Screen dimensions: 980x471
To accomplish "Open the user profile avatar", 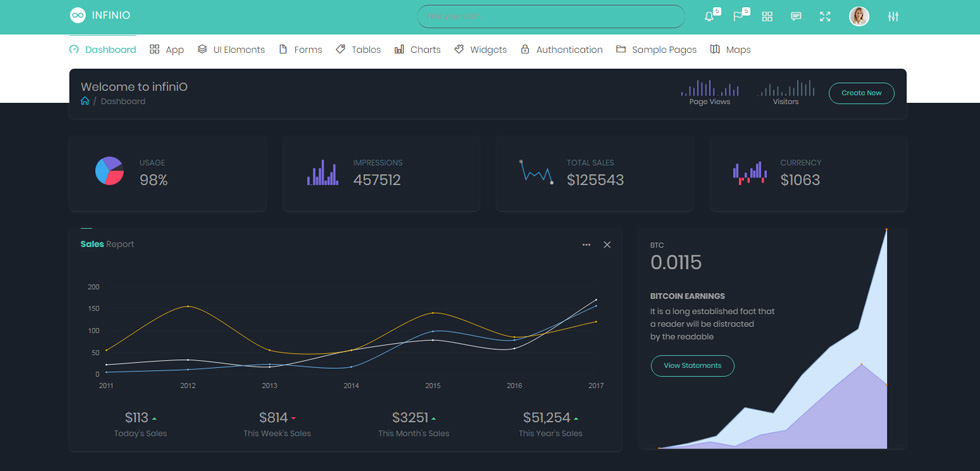I will coord(859,16).
